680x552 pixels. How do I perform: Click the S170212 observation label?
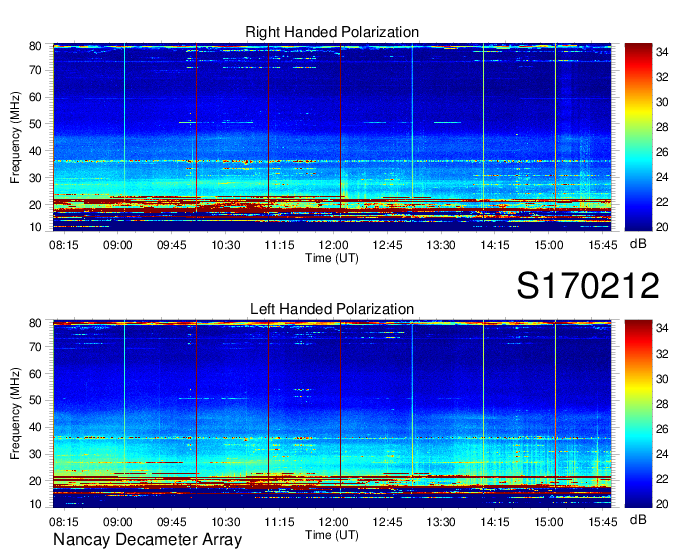click(588, 285)
